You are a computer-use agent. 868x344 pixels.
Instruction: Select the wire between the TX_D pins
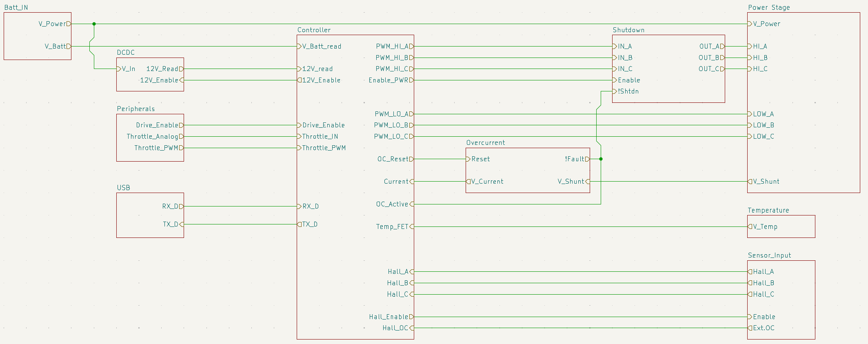point(241,224)
